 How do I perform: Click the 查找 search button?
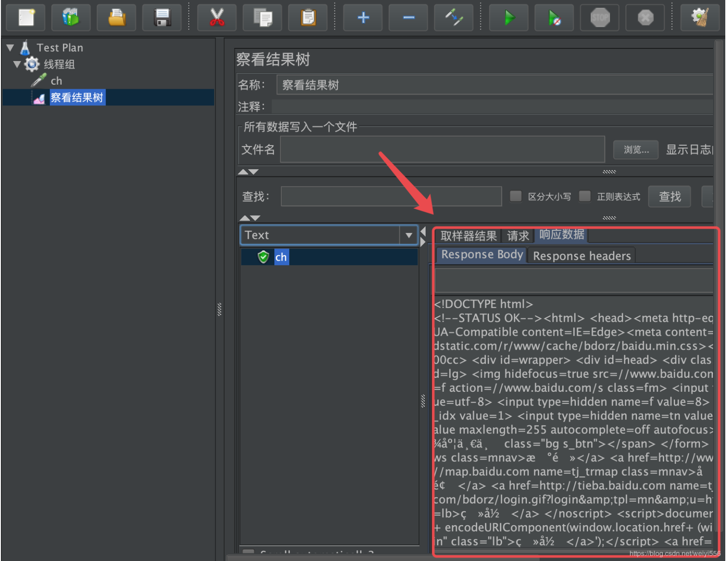coord(670,196)
